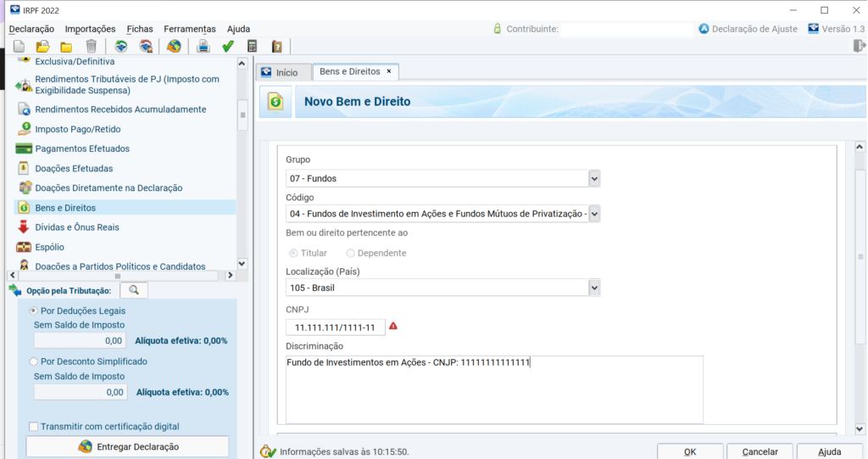
Task: Click the CNPJ input field
Action: tap(336, 327)
